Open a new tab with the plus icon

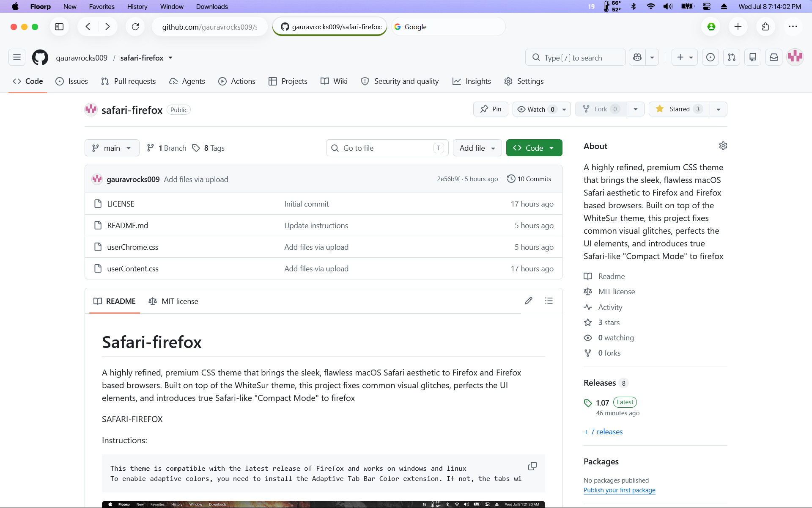pyautogui.click(x=738, y=27)
